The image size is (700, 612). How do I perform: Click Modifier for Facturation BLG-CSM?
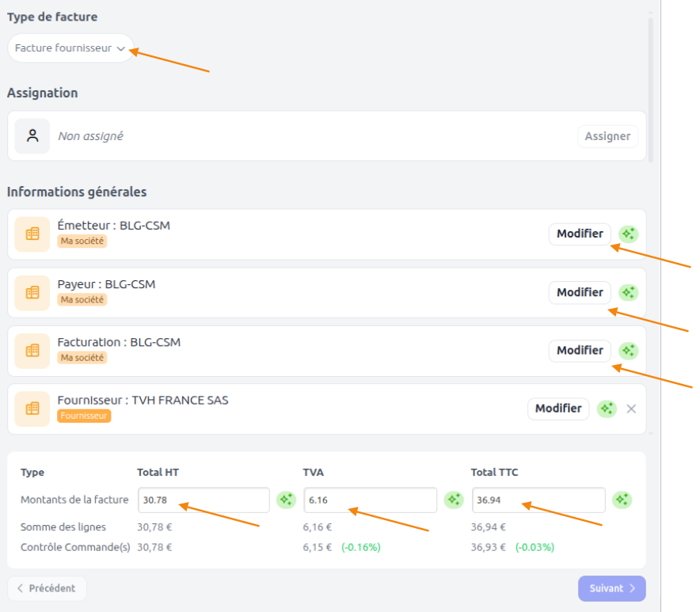580,351
